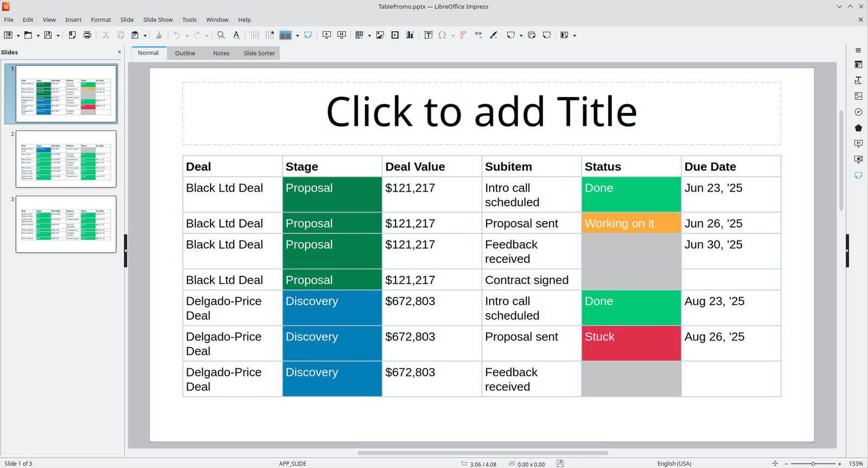
Task: Toggle the Display Grid icon
Action: (x=254, y=35)
